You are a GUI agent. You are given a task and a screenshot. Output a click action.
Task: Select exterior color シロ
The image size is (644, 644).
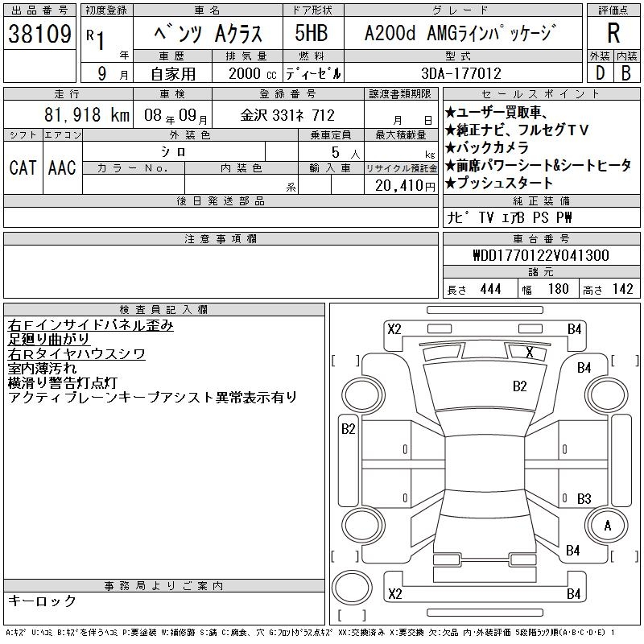173,152
